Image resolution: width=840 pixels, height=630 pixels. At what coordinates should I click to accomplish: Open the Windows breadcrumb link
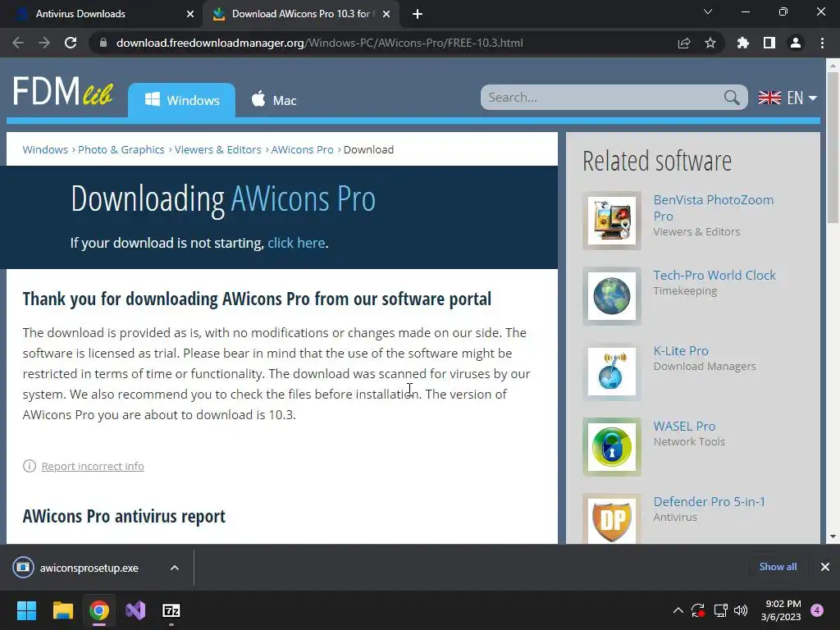[45, 149]
